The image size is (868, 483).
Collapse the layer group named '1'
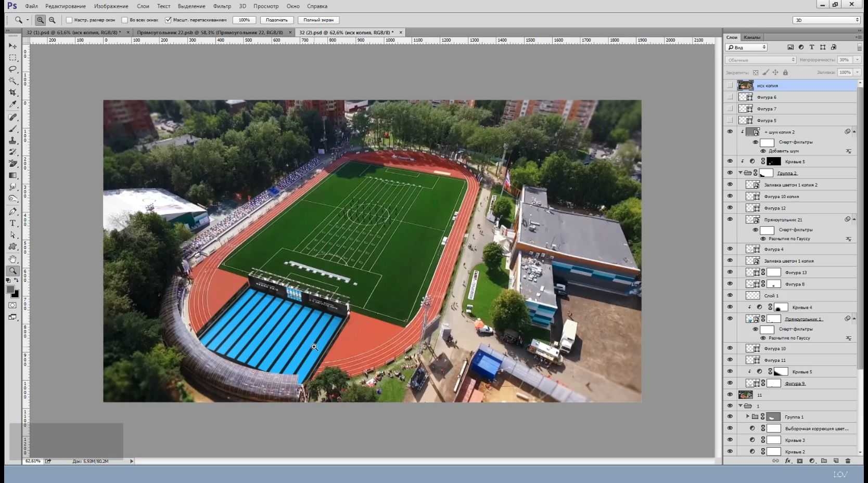741,406
